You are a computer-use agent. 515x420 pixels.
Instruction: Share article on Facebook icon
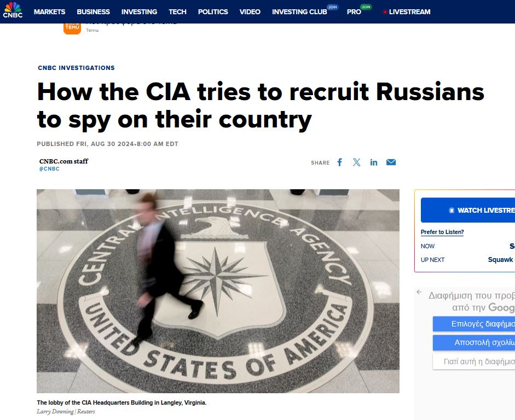tap(340, 162)
